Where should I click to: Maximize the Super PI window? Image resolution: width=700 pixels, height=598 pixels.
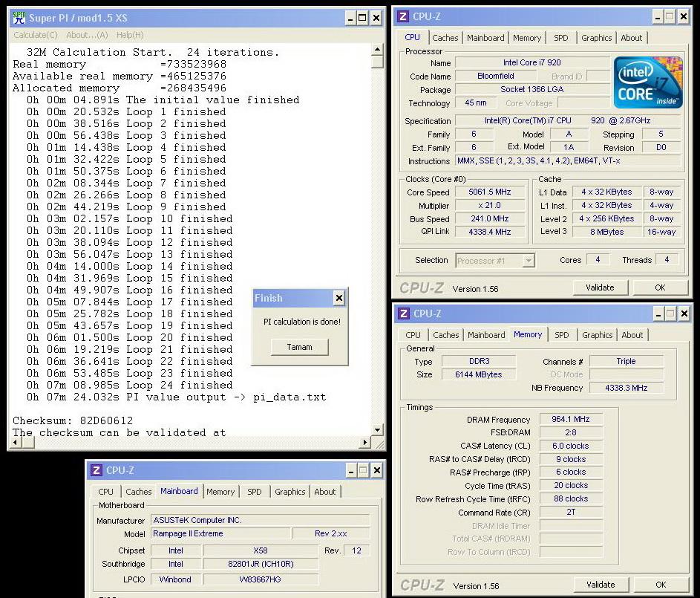click(362, 19)
